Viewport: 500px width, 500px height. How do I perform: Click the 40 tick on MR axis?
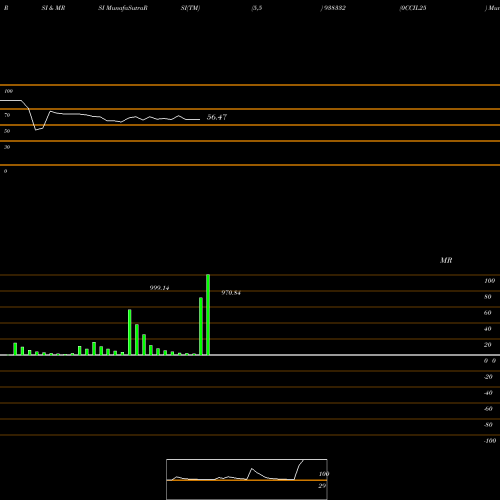pyautogui.click(x=488, y=329)
